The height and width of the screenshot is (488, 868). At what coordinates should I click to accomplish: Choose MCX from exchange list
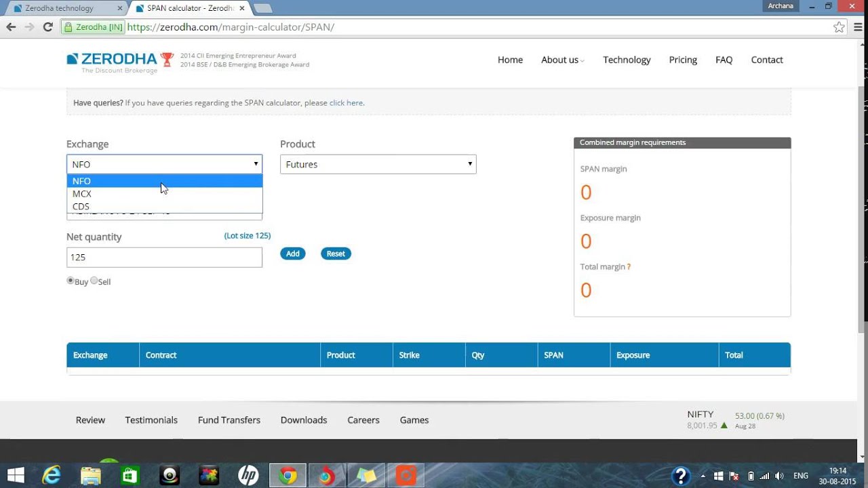pyautogui.click(x=164, y=194)
